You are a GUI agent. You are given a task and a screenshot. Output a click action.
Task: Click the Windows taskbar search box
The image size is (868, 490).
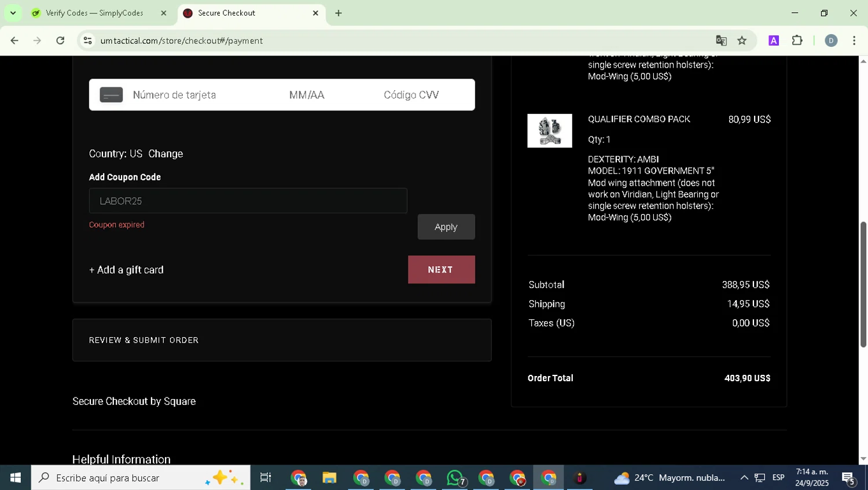[x=141, y=478]
